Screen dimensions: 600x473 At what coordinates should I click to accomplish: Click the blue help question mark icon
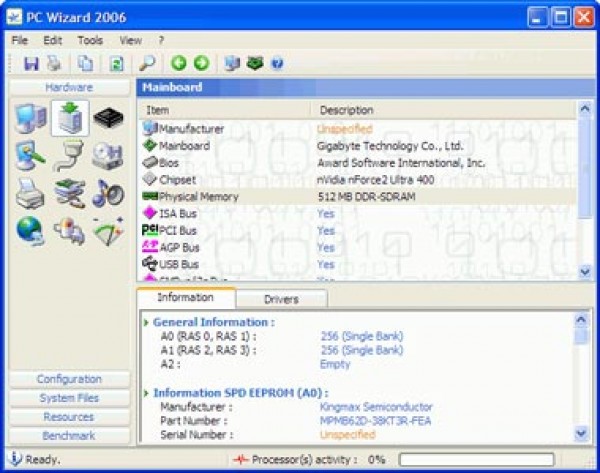[277, 64]
